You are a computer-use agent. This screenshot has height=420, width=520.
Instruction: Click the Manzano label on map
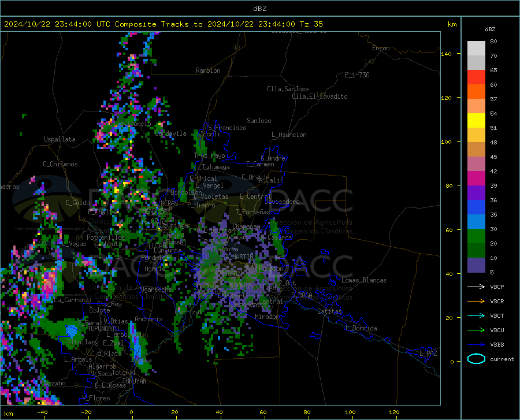(54, 383)
